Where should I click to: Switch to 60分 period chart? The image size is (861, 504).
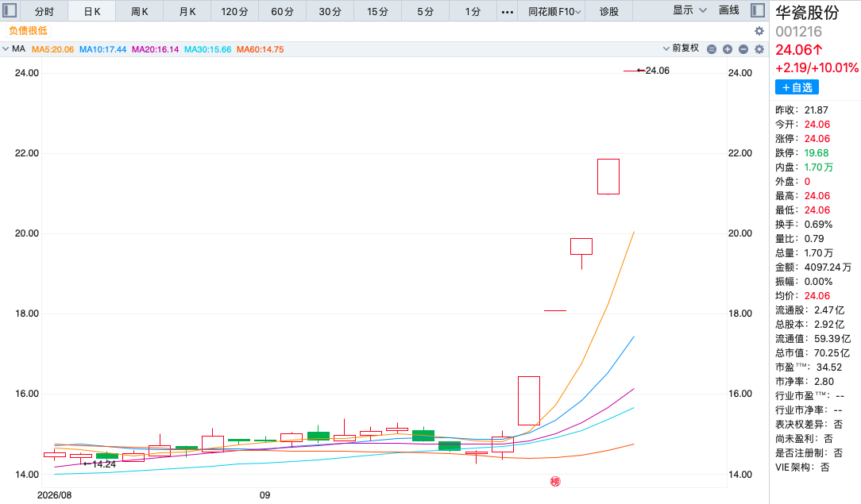pyautogui.click(x=282, y=12)
